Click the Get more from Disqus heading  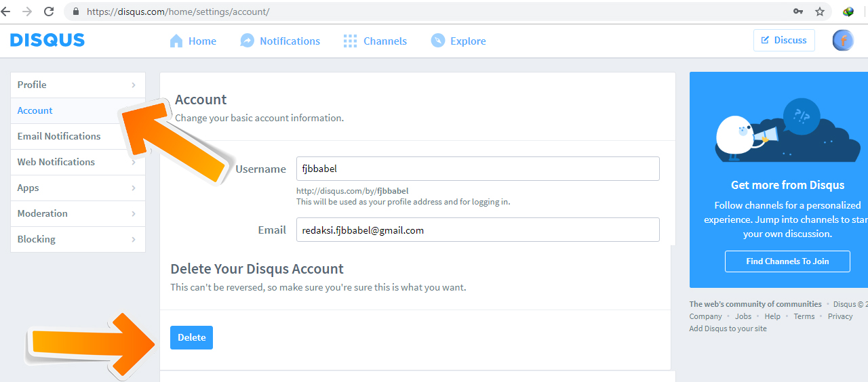coord(788,185)
